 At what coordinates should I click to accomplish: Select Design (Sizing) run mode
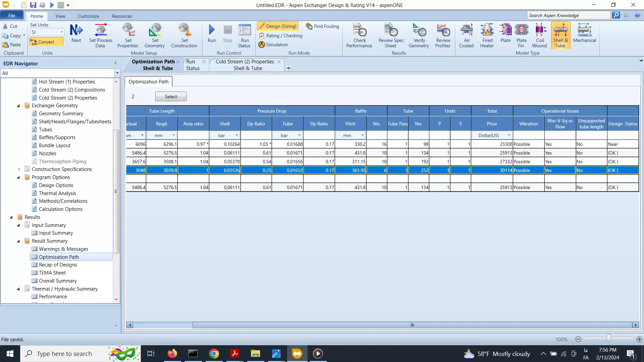click(x=278, y=26)
